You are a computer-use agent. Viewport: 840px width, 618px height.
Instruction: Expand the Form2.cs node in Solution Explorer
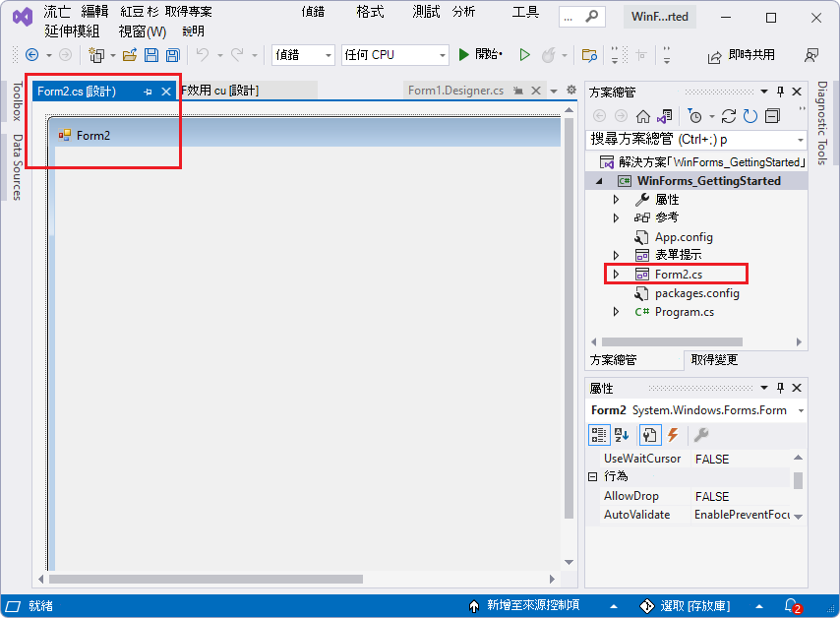pyautogui.click(x=615, y=275)
